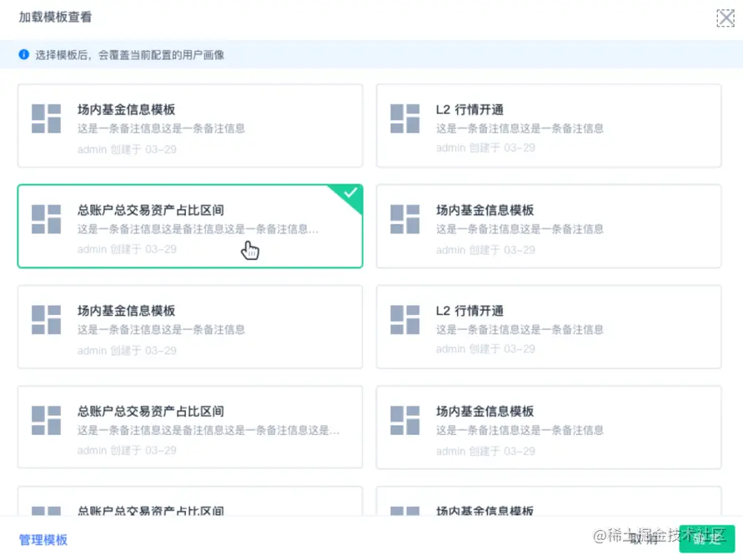743x560 pixels.
Task: Click note ending 备注信息这是… on fourth-row card
Action: click(x=208, y=430)
